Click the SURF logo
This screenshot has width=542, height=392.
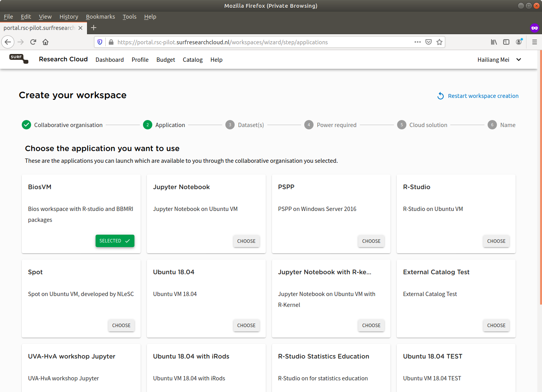(x=19, y=59)
